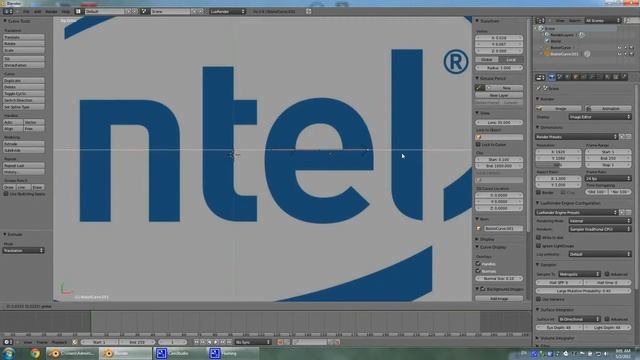The height and width of the screenshot is (360, 640).
Task: Open the LuxRender engine dropdown
Action: tap(228, 11)
